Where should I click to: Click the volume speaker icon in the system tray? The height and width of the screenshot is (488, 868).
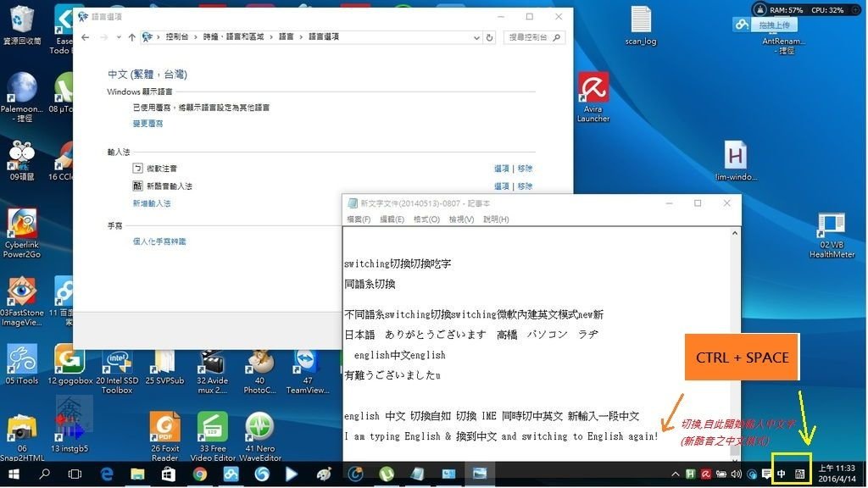(x=737, y=474)
